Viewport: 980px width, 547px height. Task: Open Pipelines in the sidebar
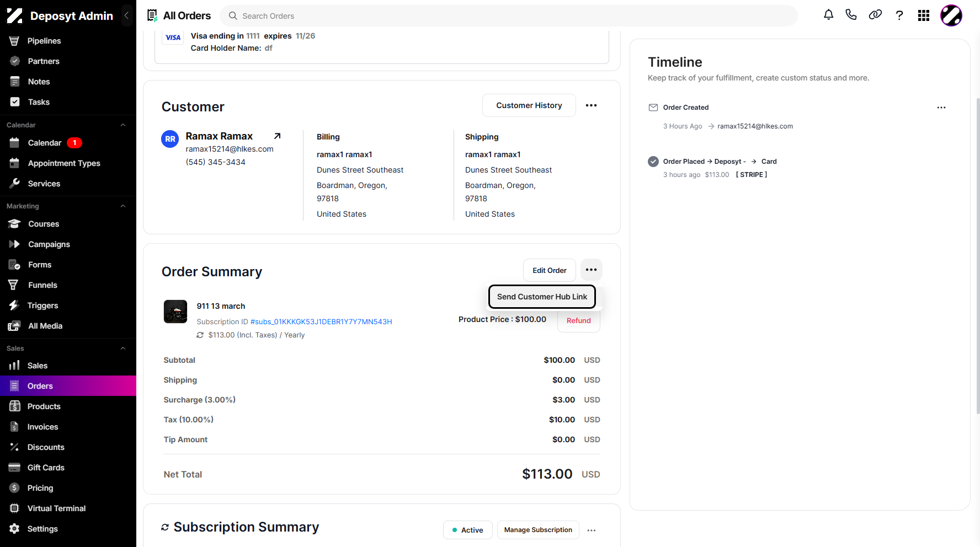[x=68, y=41]
